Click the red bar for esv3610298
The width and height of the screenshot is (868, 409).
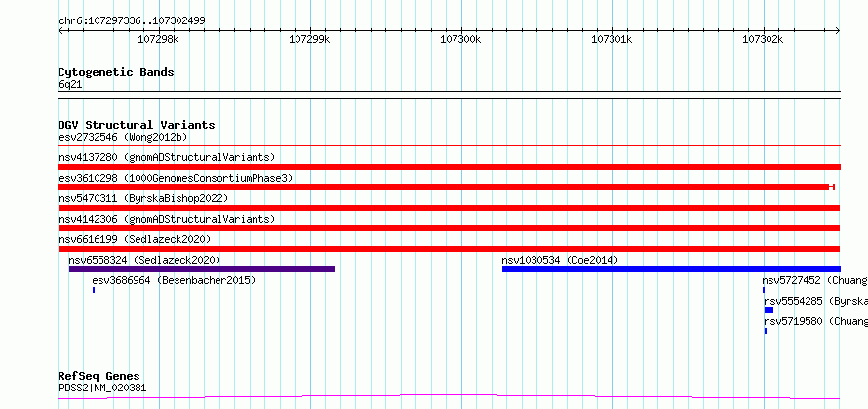444,187
